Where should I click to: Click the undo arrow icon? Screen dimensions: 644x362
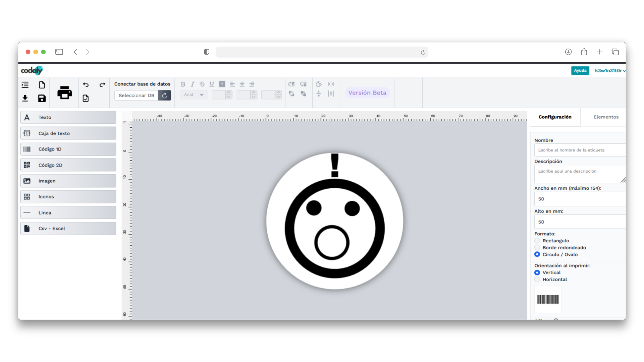pyautogui.click(x=86, y=84)
